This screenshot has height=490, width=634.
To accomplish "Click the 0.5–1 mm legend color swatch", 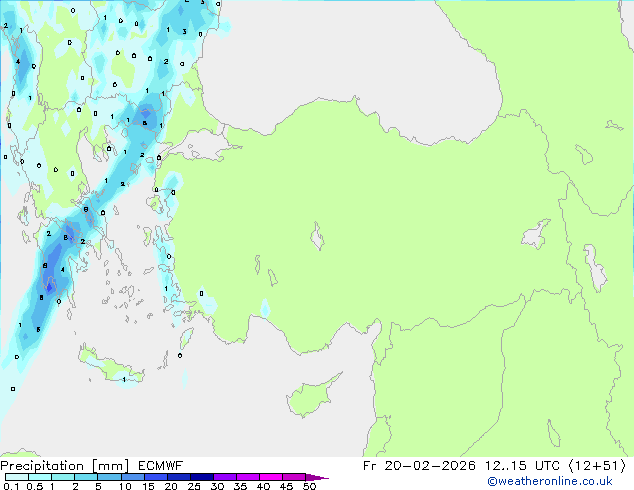I will coord(40,477).
